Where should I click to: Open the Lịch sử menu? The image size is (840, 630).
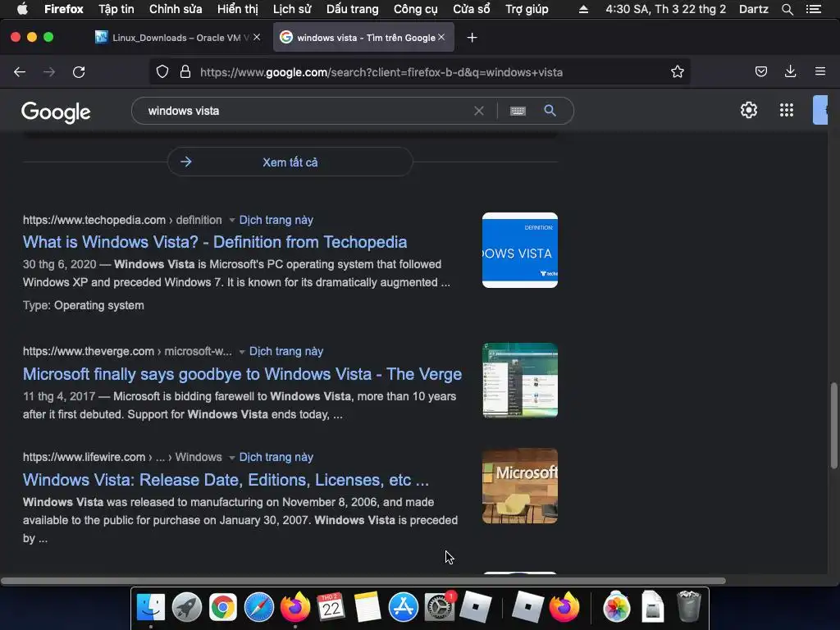(292, 9)
